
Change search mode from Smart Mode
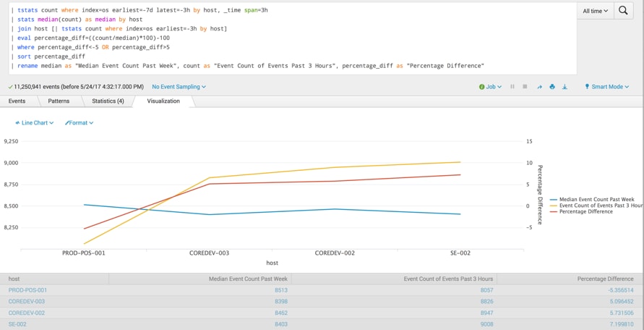(606, 87)
